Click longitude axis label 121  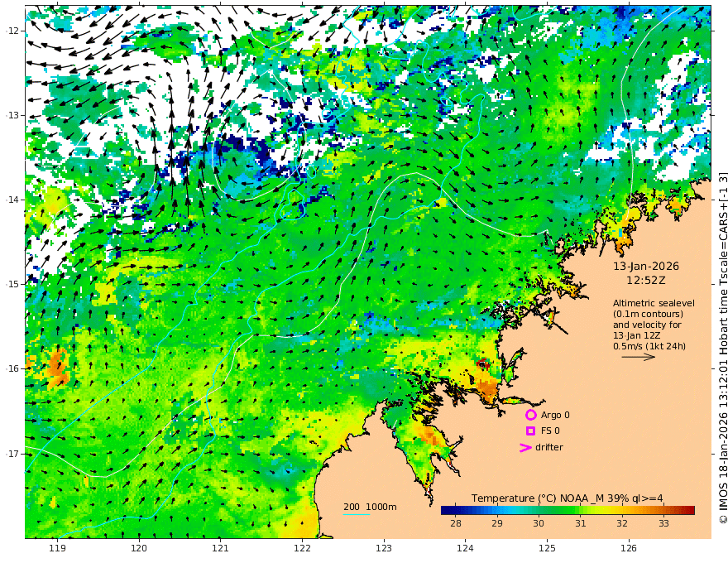click(221, 549)
